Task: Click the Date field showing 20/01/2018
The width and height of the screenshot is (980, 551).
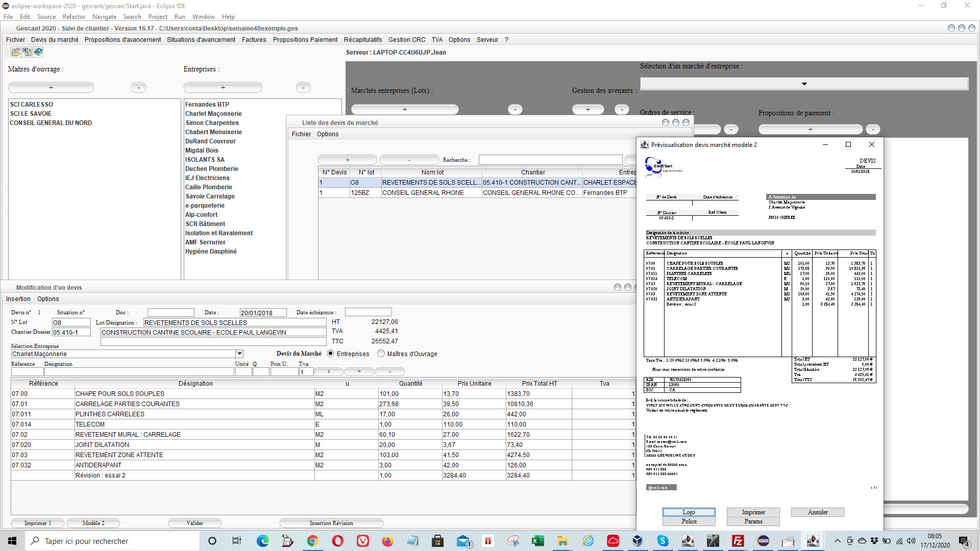Action: 263,312
